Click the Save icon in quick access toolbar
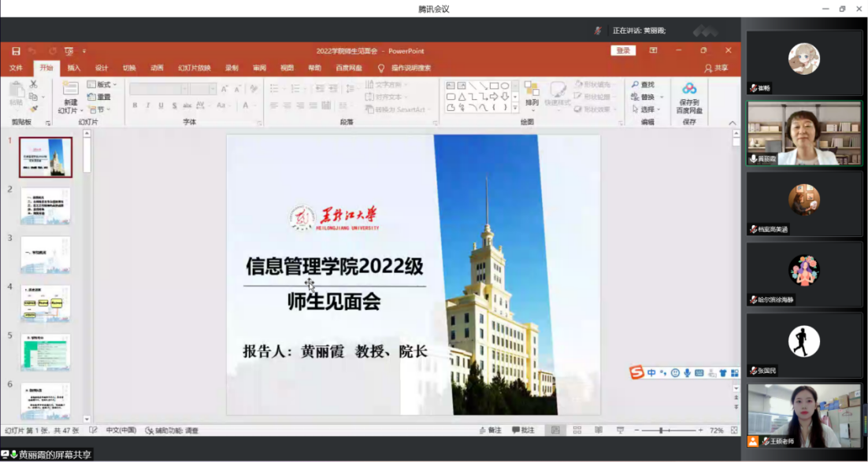Image resolution: width=868 pixels, height=462 pixels. tap(16, 51)
